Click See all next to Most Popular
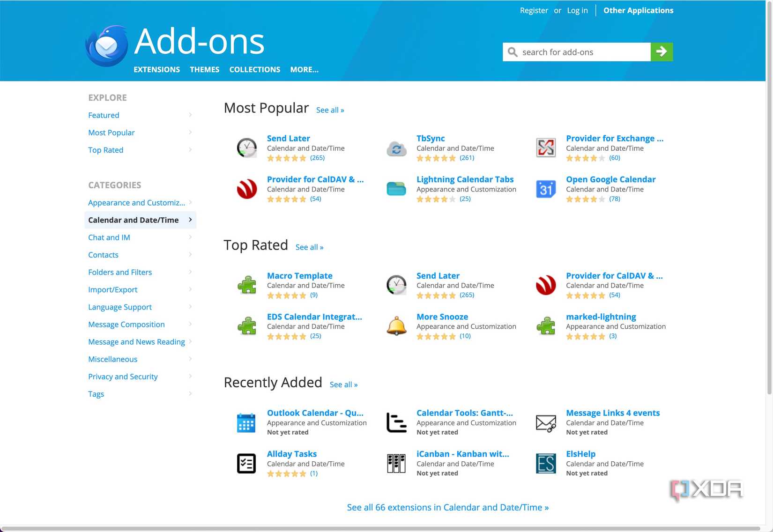Screen dimensions: 773x532 pyautogui.click(x=330, y=110)
